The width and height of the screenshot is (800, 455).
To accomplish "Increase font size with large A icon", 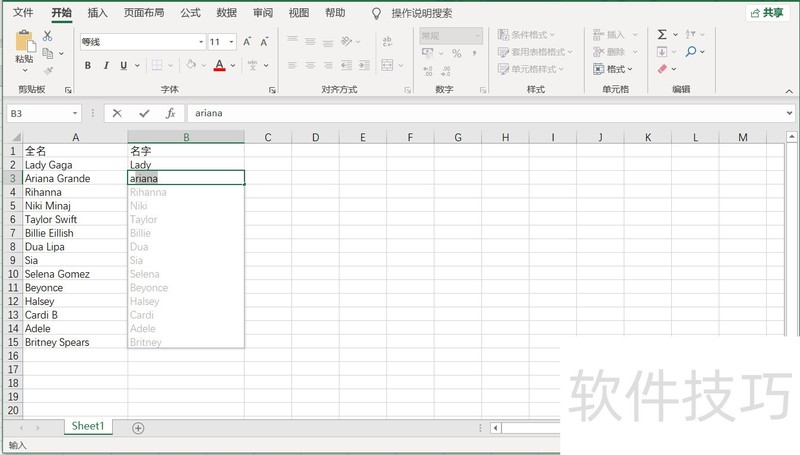I will click(x=247, y=42).
